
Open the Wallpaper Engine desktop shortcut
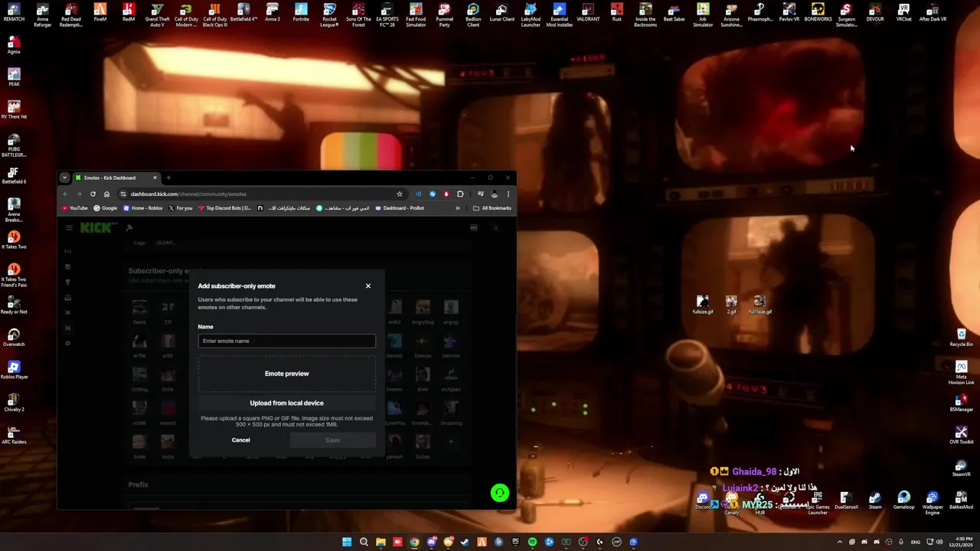933,503
